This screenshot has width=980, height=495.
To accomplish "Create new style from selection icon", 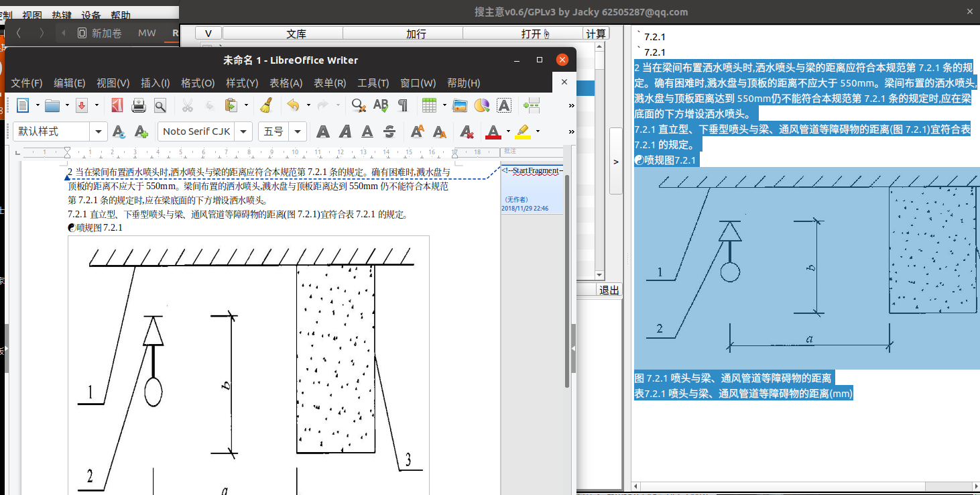I will point(141,131).
